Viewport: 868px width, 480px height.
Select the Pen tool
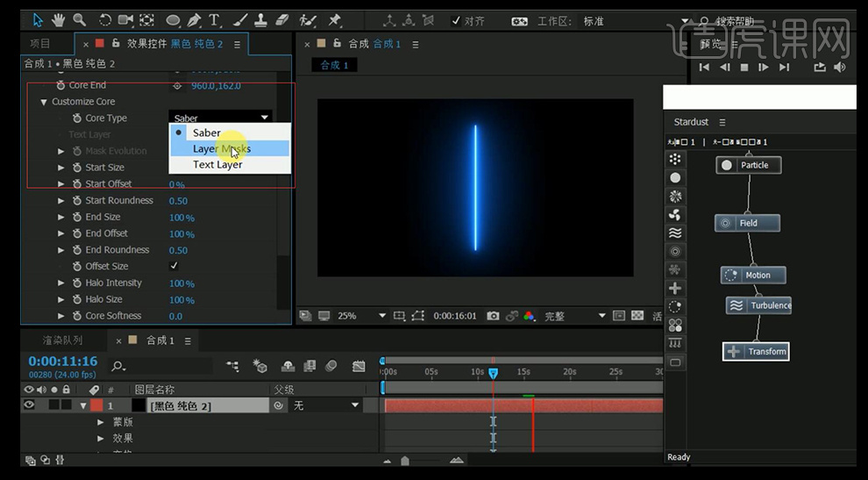[x=194, y=19]
